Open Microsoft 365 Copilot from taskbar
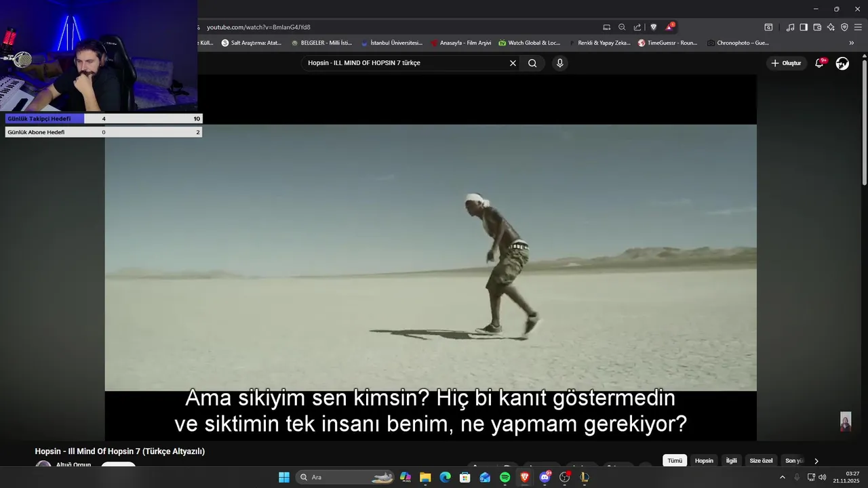This screenshot has width=868, height=488. pyautogui.click(x=406, y=477)
